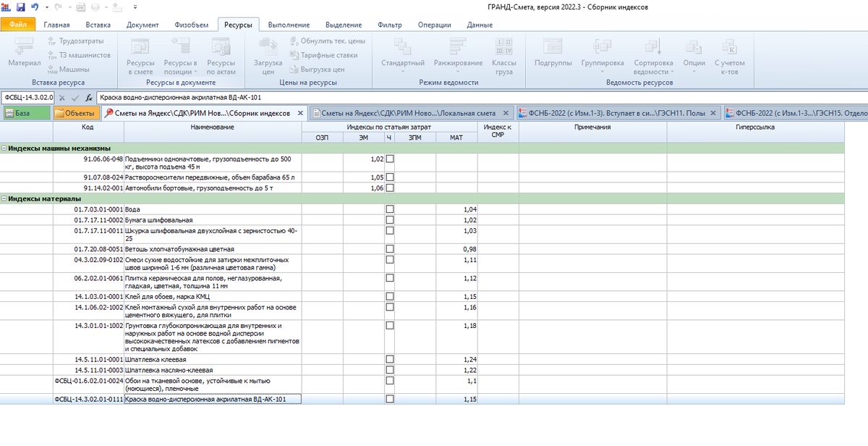Switch to the Операции ribbon tab

[x=434, y=25]
